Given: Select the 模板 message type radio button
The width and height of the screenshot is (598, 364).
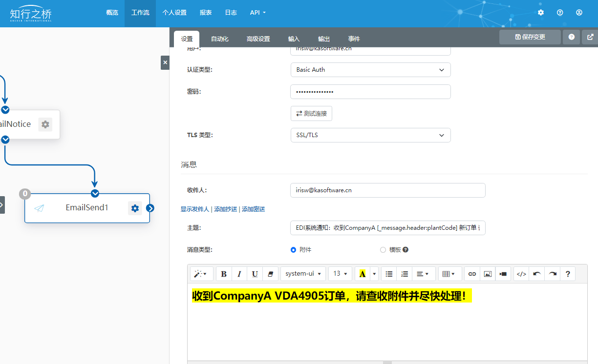Looking at the screenshot, I should click(x=383, y=250).
